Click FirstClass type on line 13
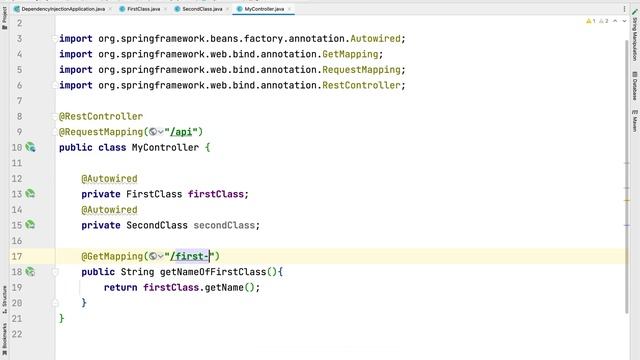The height and width of the screenshot is (360, 640). coord(154,194)
